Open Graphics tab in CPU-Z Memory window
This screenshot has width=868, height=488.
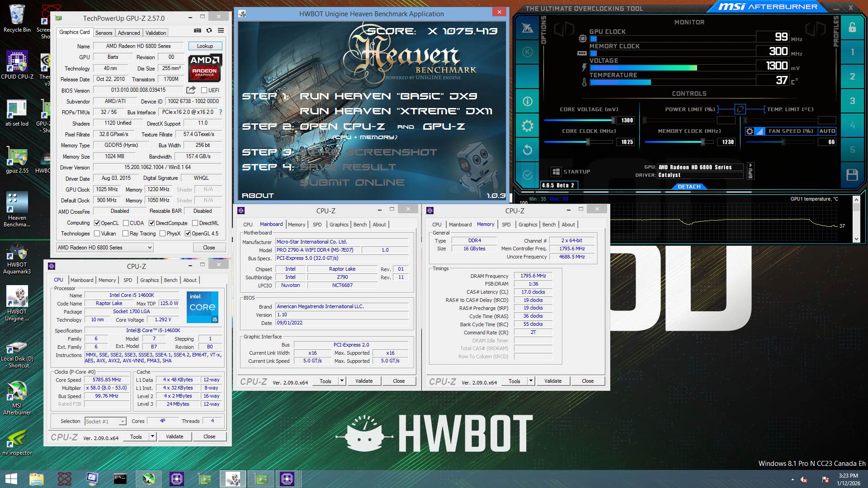click(528, 225)
